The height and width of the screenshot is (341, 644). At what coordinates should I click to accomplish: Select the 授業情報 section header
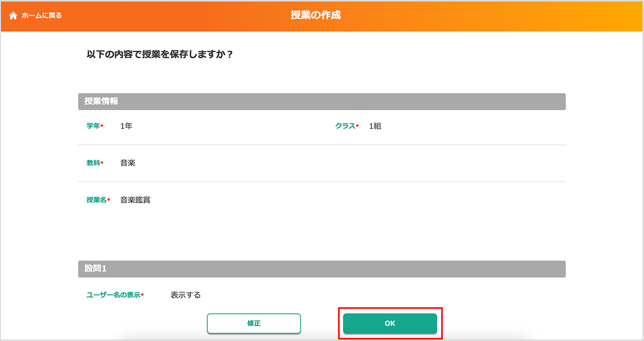pyautogui.click(x=322, y=101)
